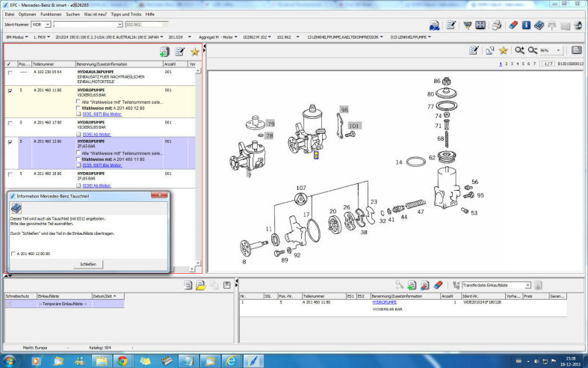Viewport: 588px width, 368px height.
Task: Open 'Was ist neu?' menu
Action: click(x=95, y=14)
